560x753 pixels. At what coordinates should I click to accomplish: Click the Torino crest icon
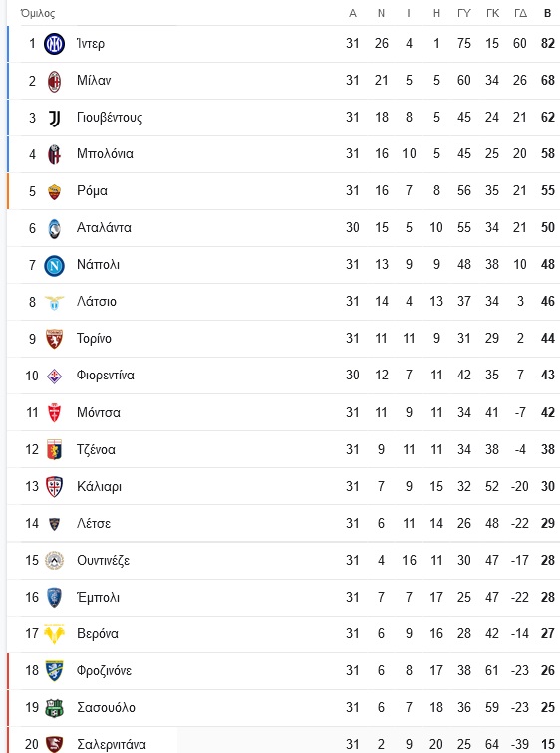tap(54, 339)
